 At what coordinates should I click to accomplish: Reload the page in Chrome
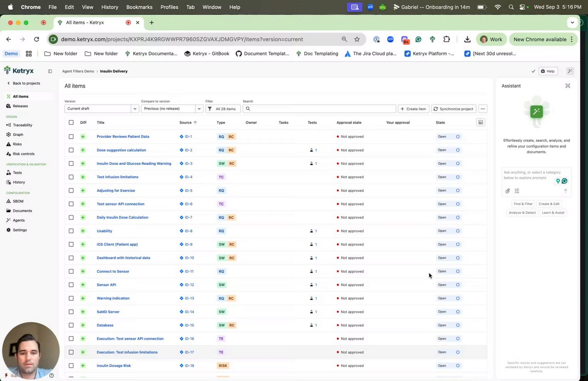click(36, 39)
